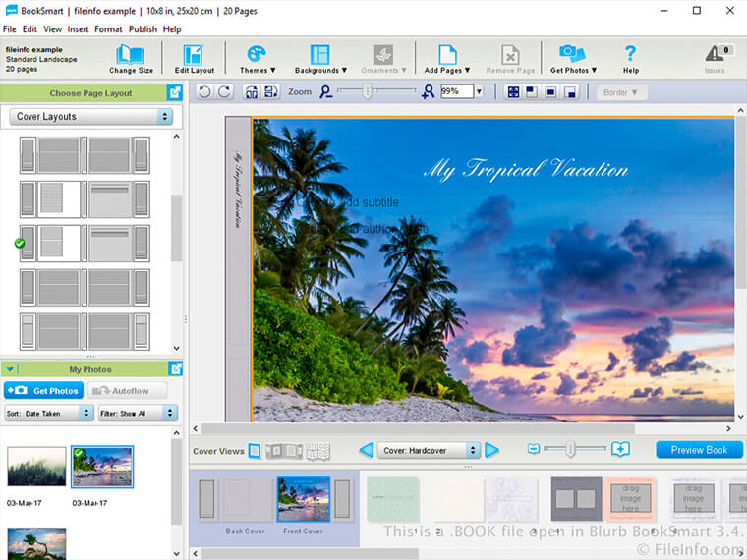Image resolution: width=747 pixels, height=560 pixels.
Task: Expand the Filter: Show All dropdown
Action: (x=137, y=414)
